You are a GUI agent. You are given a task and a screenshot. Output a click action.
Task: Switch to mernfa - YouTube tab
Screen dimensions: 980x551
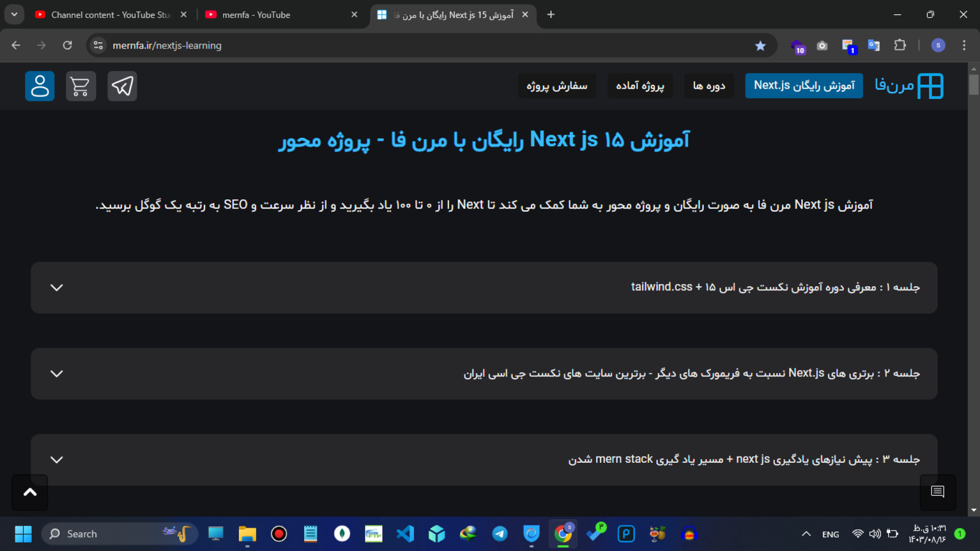point(281,15)
